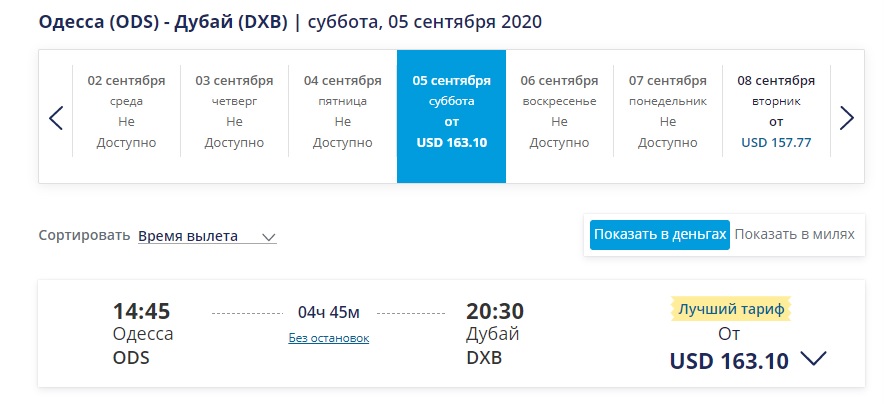
Task: Click the Лучший тариф badge
Action: (x=729, y=310)
